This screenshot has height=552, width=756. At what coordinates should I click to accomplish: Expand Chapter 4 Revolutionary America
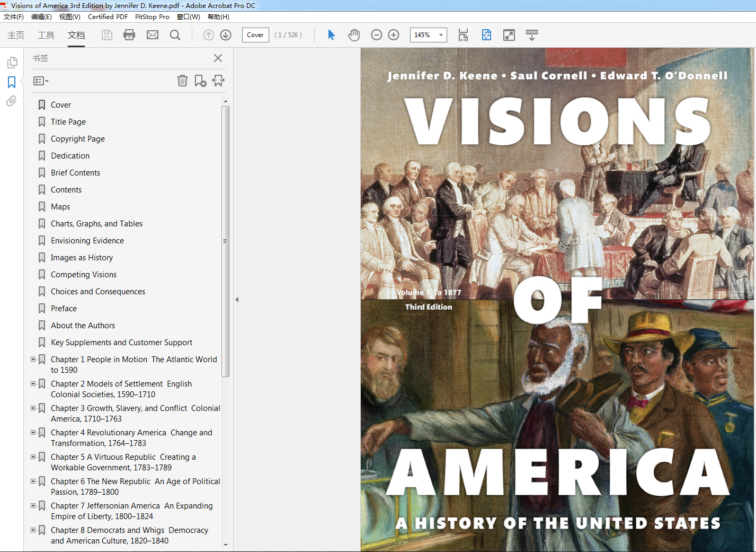coord(33,432)
